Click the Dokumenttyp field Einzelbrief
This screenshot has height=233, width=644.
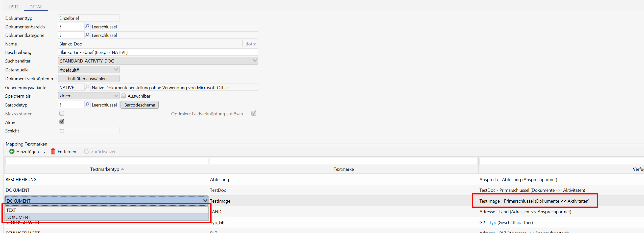pyautogui.click(x=89, y=18)
